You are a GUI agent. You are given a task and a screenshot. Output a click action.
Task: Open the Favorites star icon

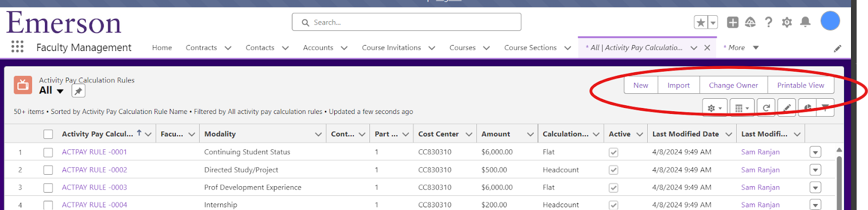pos(701,22)
